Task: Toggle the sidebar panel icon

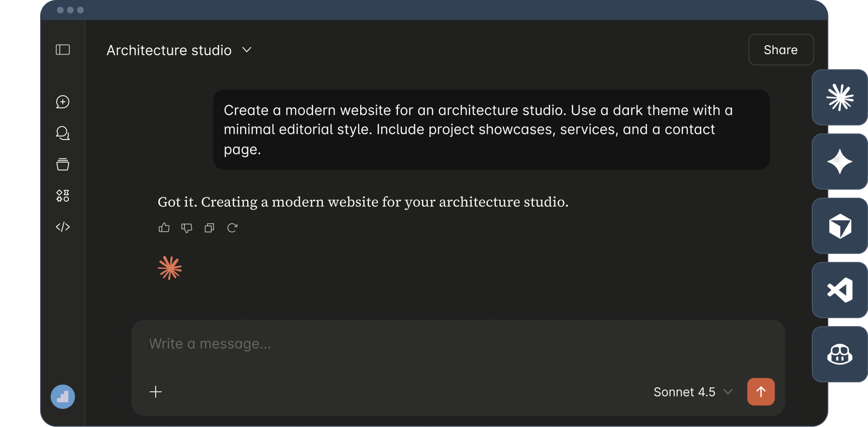Action: pyautogui.click(x=63, y=50)
